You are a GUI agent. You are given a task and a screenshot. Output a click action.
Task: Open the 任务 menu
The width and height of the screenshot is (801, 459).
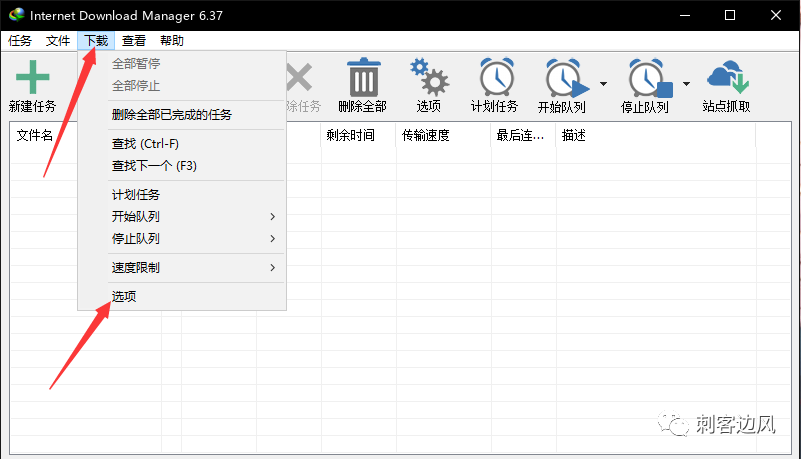pyautogui.click(x=20, y=41)
